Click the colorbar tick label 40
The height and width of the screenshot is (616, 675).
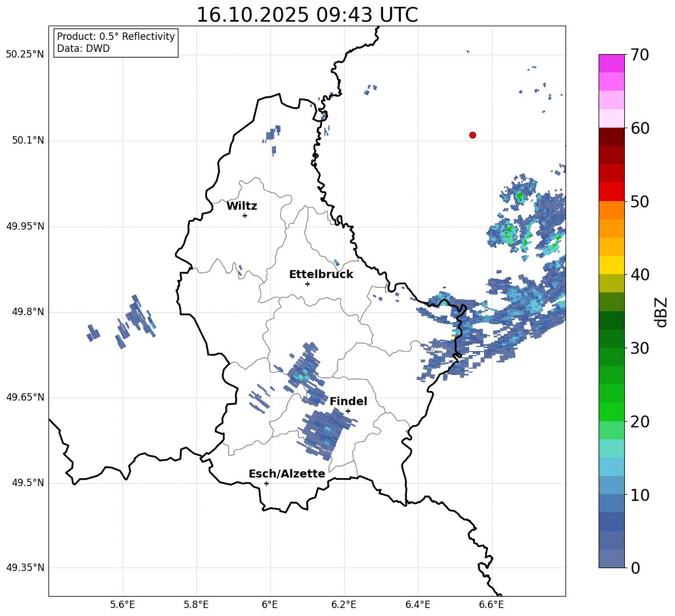(640, 275)
